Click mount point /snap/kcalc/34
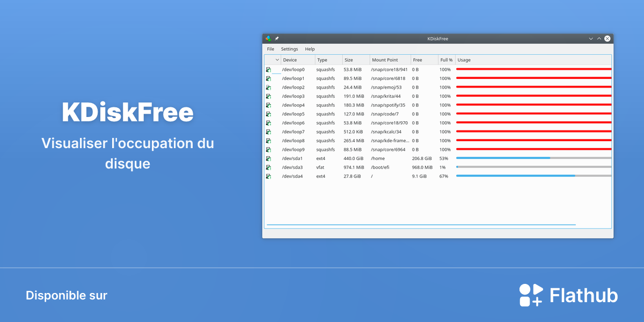This screenshot has width=644, height=322. point(386,131)
